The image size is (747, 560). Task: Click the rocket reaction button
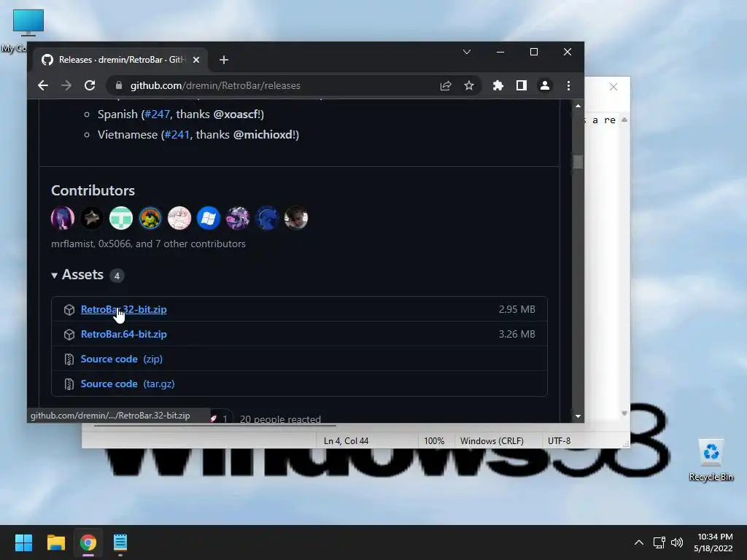[x=220, y=418]
